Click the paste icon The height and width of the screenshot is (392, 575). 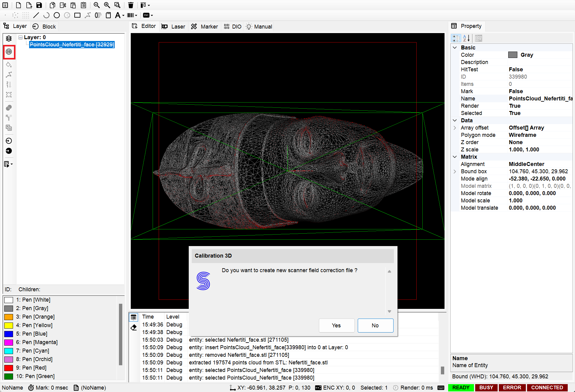tap(73, 5)
